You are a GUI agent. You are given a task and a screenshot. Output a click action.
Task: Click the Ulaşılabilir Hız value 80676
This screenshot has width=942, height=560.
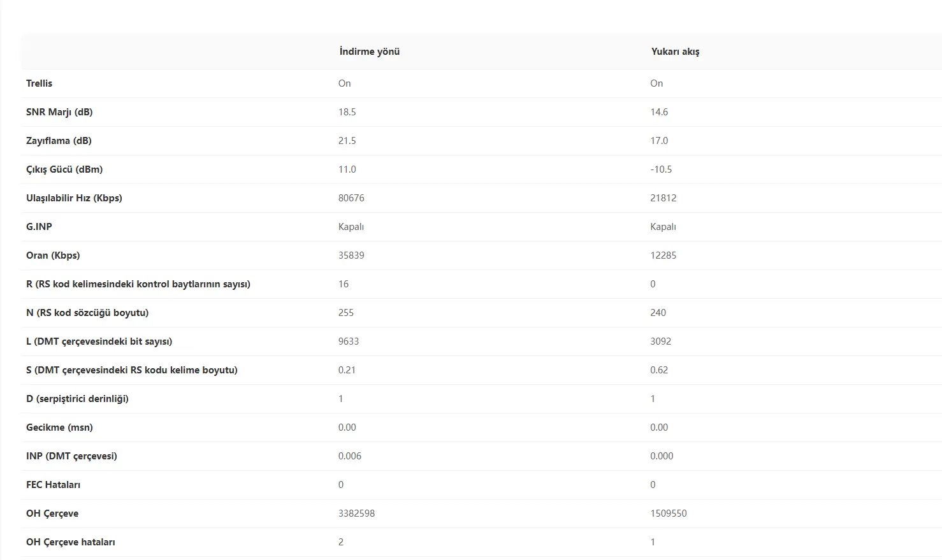(351, 198)
